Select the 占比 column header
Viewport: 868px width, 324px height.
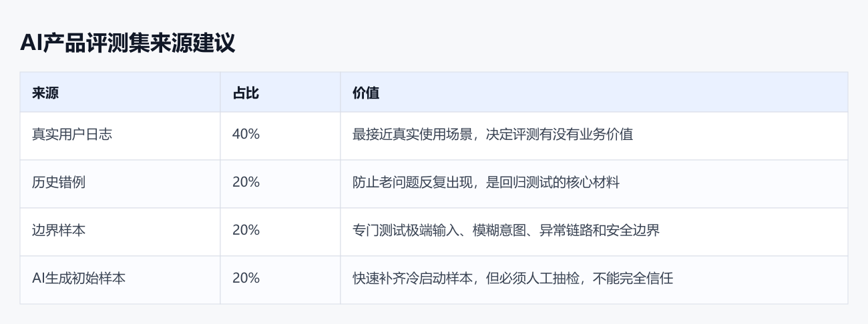click(x=246, y=93)
